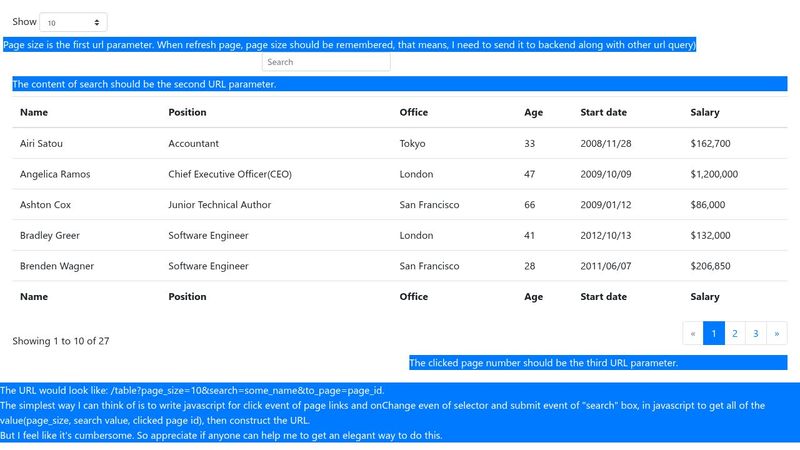Open the Show page size dropdown
This screenshot has width=800, height=450.
73,22
